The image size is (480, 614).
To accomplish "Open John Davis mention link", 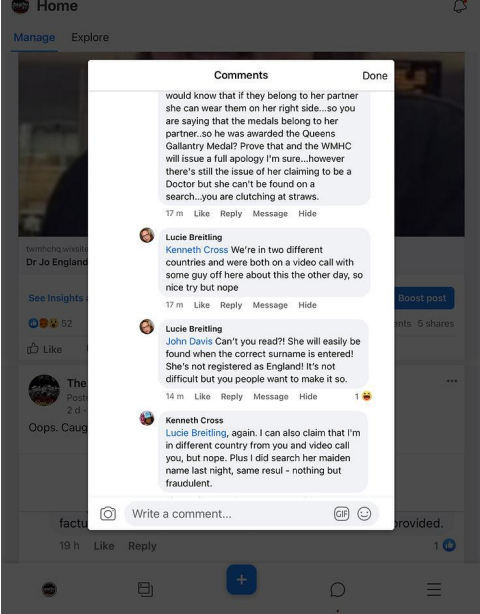I will pyautogui.click(x=189, y=341).
